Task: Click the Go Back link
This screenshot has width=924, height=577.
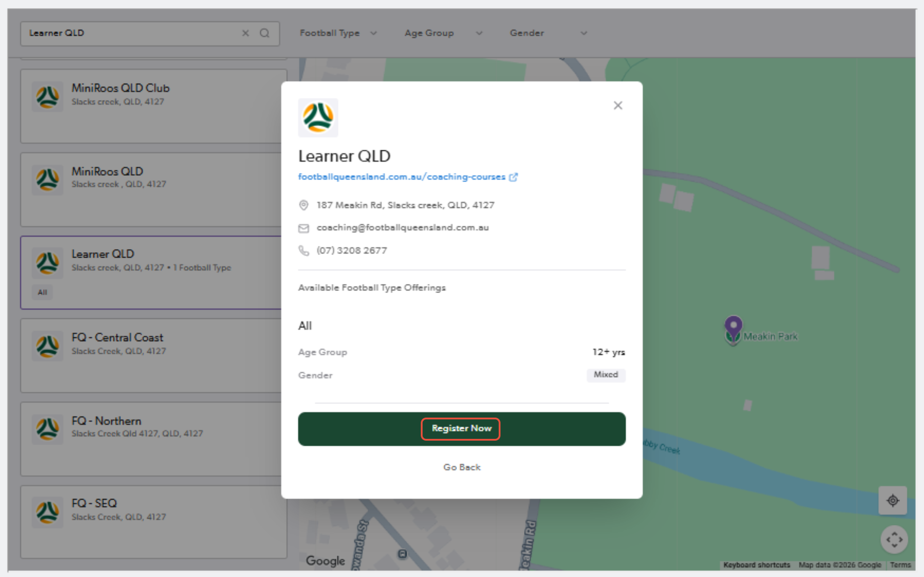Action: pyautogui.click(x=462, y=467)
